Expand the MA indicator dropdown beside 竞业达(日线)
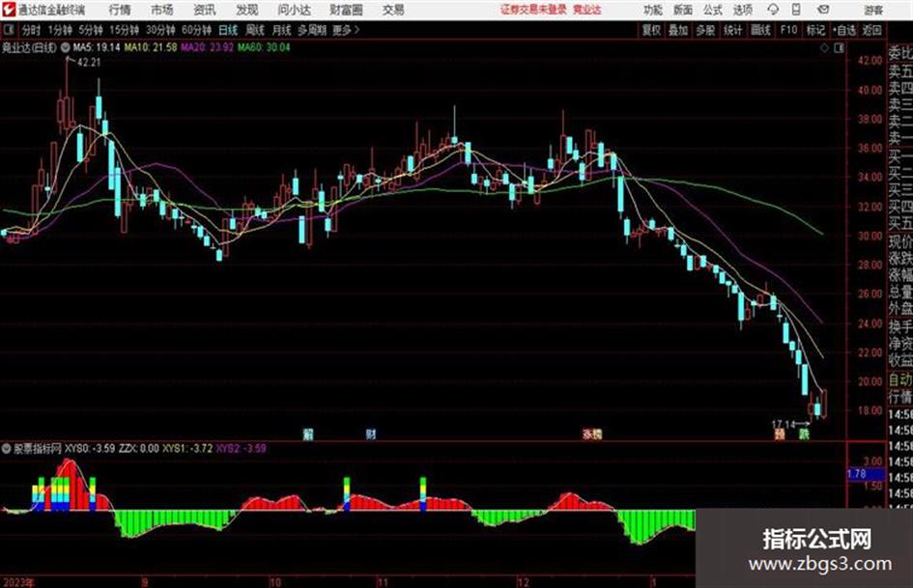Image resolution: width=913 pixels, height=588 pixels. coord(66,47)
